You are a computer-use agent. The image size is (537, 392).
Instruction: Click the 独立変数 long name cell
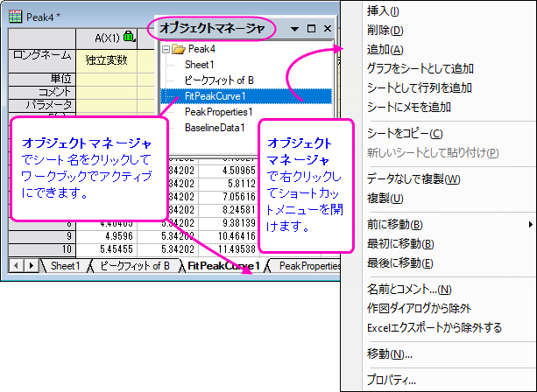point(107,60)
